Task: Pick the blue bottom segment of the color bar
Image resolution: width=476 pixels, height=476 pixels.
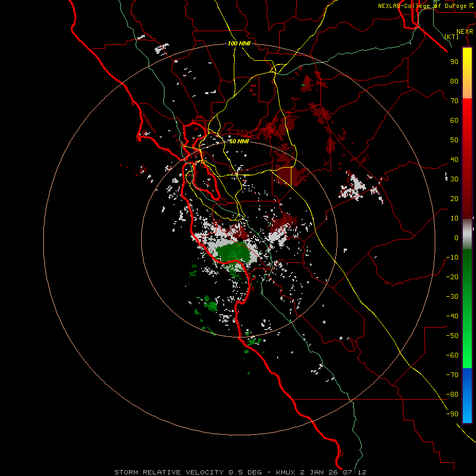Action: pyautogui.click(x=467, y=396)
